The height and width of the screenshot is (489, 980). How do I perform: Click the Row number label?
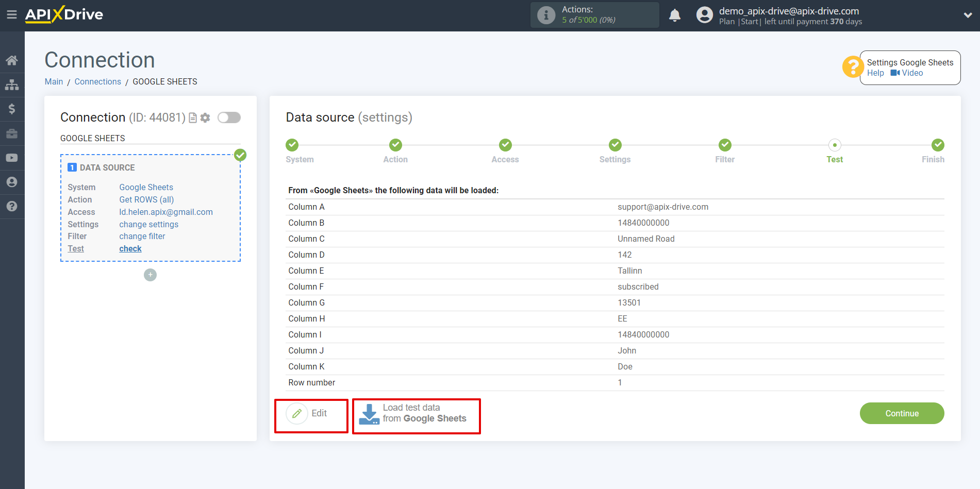click(311, 383)
